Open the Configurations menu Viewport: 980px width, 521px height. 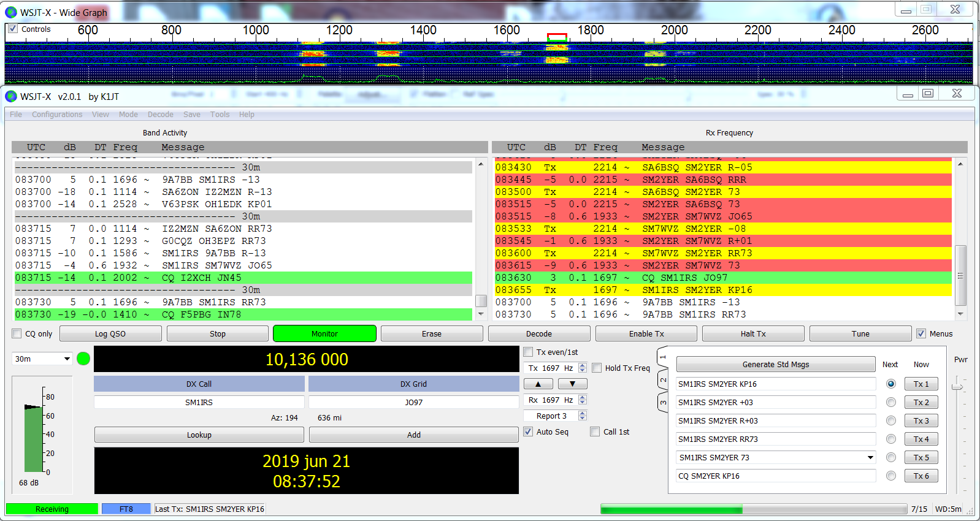tap(57, 115)
